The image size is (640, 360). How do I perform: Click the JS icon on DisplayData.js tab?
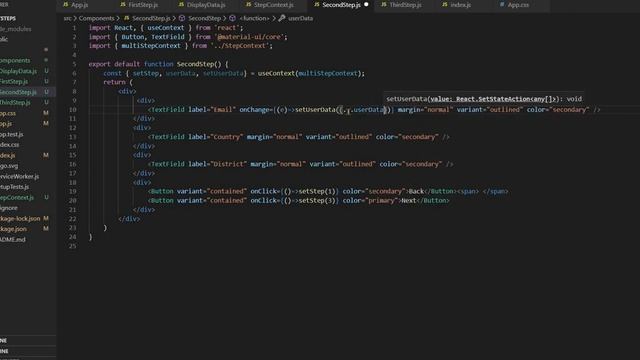tap(181, 4)
